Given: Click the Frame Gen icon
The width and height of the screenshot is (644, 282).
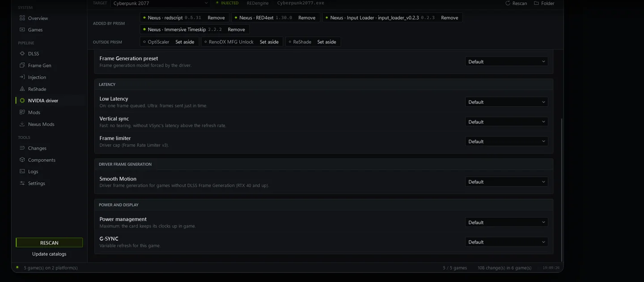Looking at the screenshot, I should [22, 65].
